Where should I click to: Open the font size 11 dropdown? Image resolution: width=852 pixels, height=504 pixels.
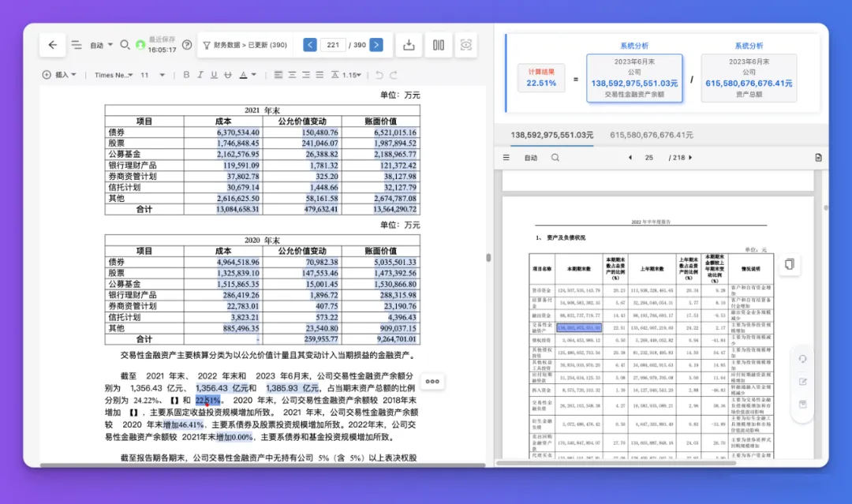point(153,75)
